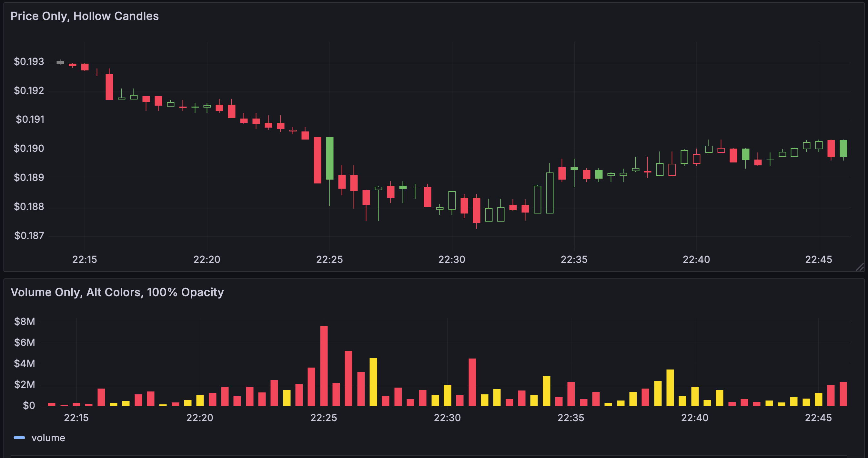Screen dimensions: 868x458
Task: Grab the price panel's corner resize handle
Action: [860, 267]
